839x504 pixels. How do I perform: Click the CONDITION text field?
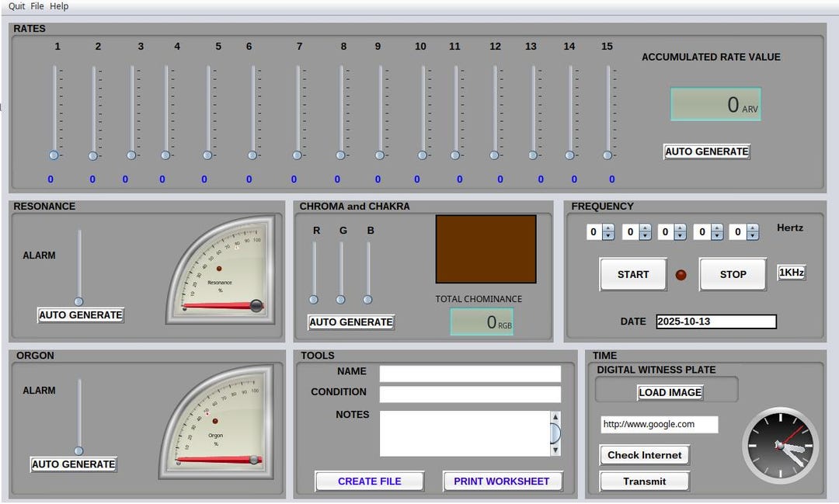pos(470,395)
